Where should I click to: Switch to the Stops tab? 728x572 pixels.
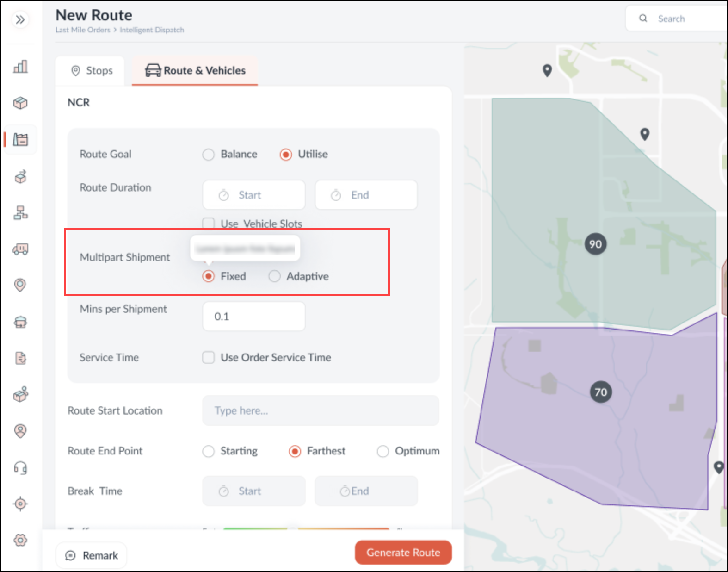[90, 71]
